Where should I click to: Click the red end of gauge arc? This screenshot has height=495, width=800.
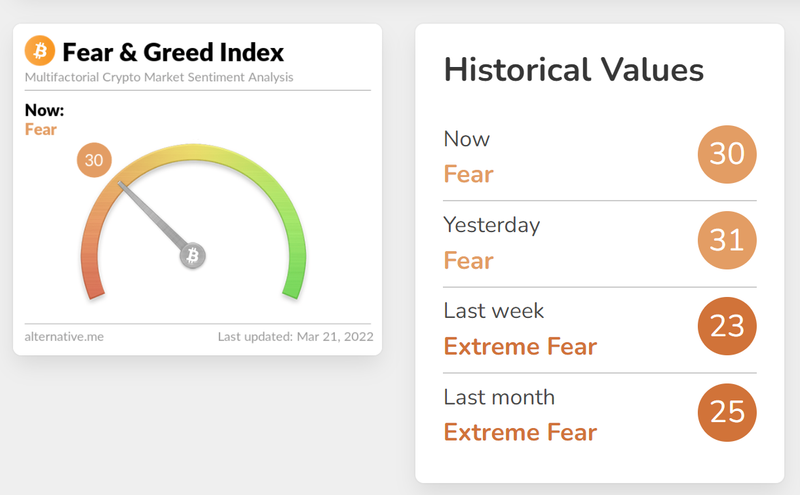[x=92, y=280]
